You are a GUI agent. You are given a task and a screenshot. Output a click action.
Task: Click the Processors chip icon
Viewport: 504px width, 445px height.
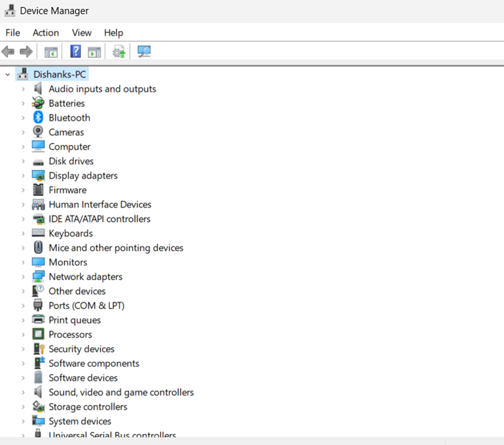[x=38, y=334]
